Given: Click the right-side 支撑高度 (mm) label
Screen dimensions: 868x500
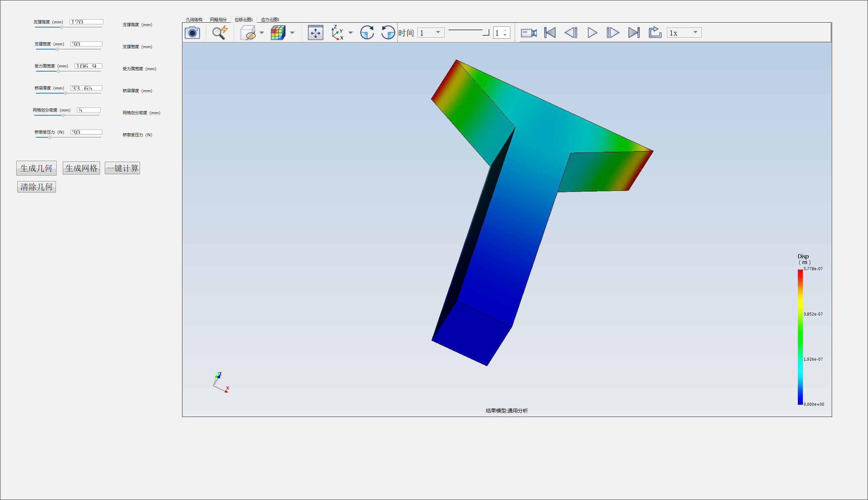Looking at the screenshot, I should pos(137,25).
